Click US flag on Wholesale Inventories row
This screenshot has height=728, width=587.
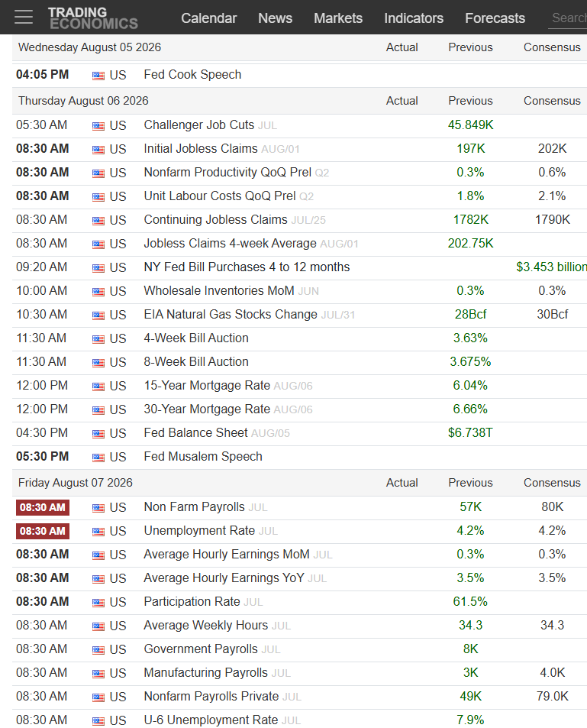[x=98, y=292]
